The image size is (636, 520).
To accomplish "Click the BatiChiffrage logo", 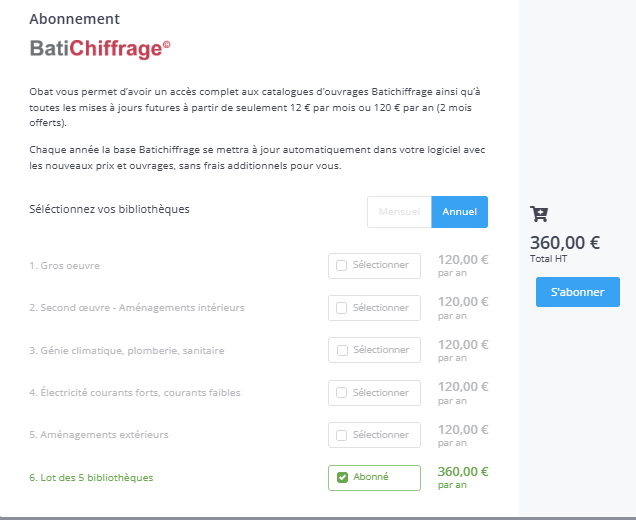I will [x=100, y=49].
